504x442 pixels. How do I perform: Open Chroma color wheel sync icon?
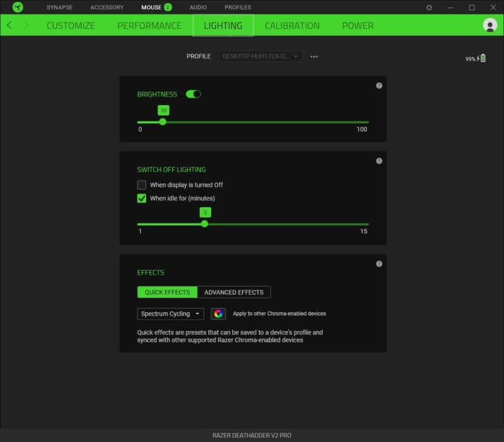(218, 314)
